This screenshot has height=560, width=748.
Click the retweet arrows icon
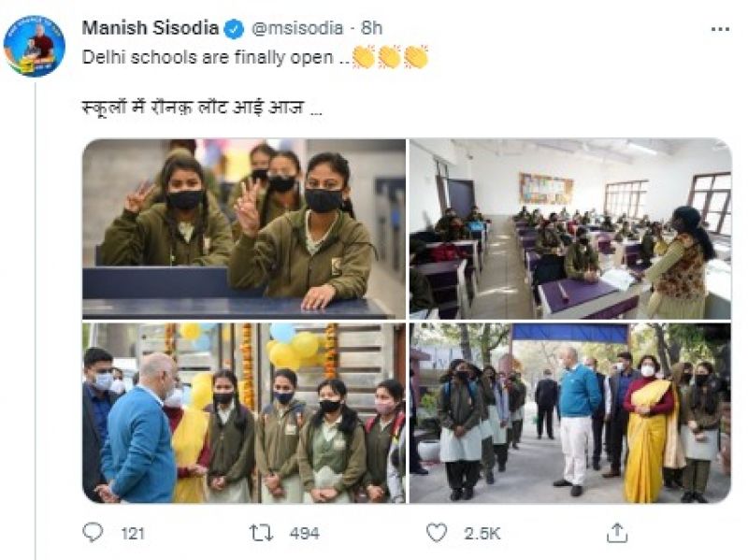pyautogui.click(x=260, y=532)
